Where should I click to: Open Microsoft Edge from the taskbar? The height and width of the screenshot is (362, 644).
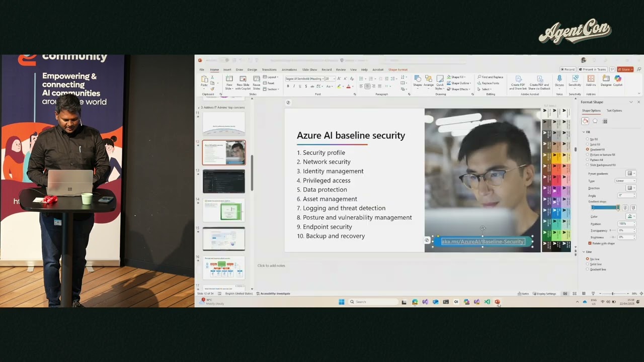tap(415, 302)
